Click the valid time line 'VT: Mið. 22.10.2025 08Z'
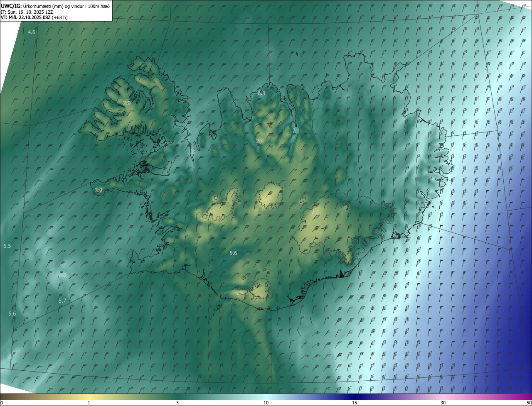The width and height of the screenshot is (532, 406). (x=26, y=17)
